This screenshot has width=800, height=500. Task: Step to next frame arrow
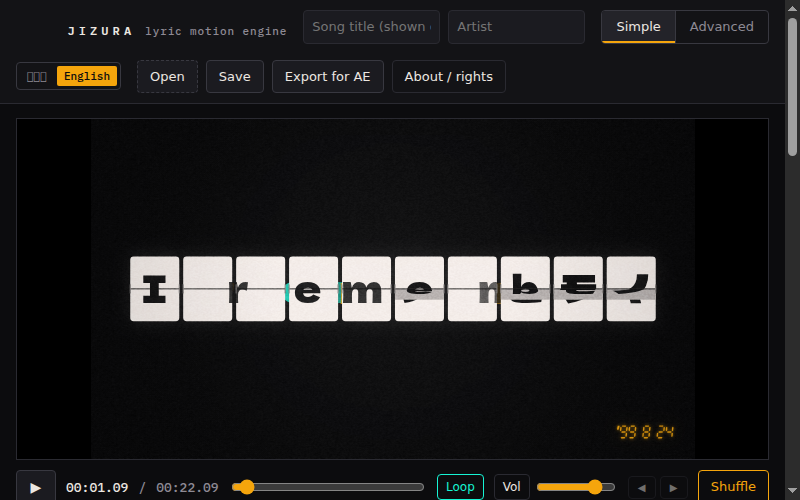pyautogui.click(x=673, y=488)
